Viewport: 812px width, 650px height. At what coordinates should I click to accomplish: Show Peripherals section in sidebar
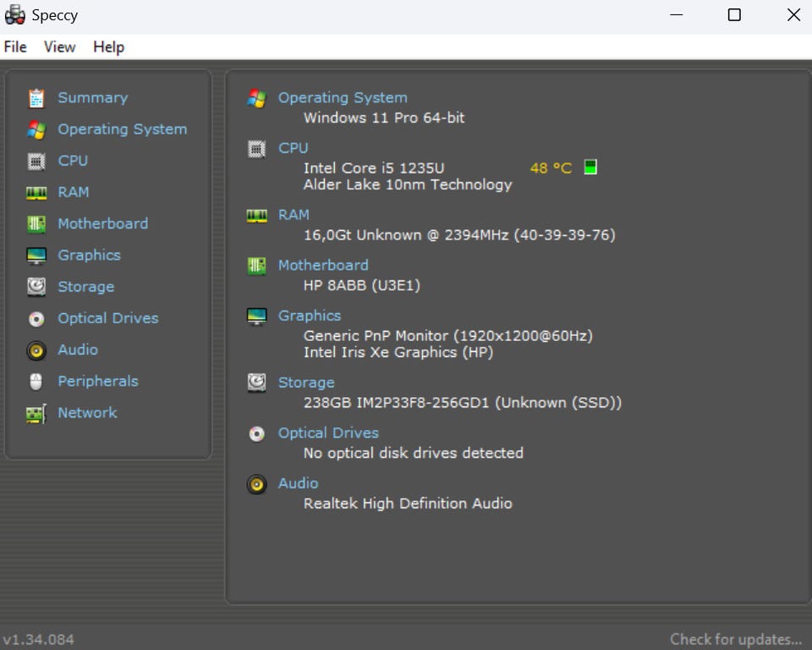(x=98, y=382)
